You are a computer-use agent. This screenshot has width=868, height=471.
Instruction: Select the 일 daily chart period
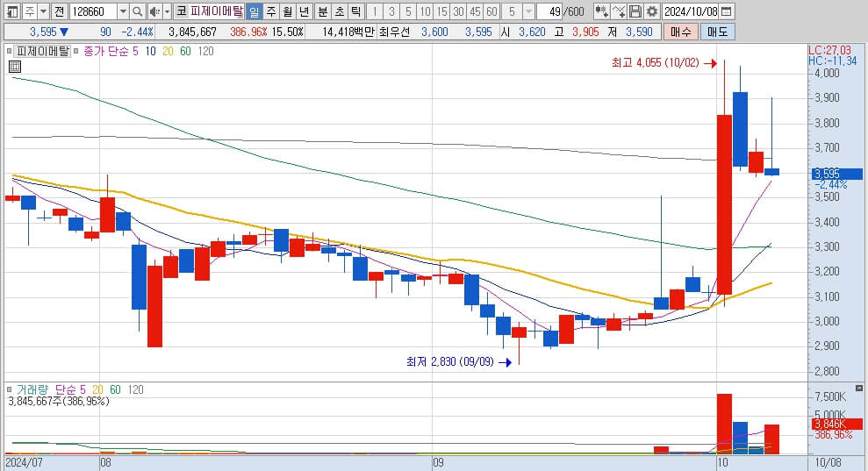coord(255,11)
